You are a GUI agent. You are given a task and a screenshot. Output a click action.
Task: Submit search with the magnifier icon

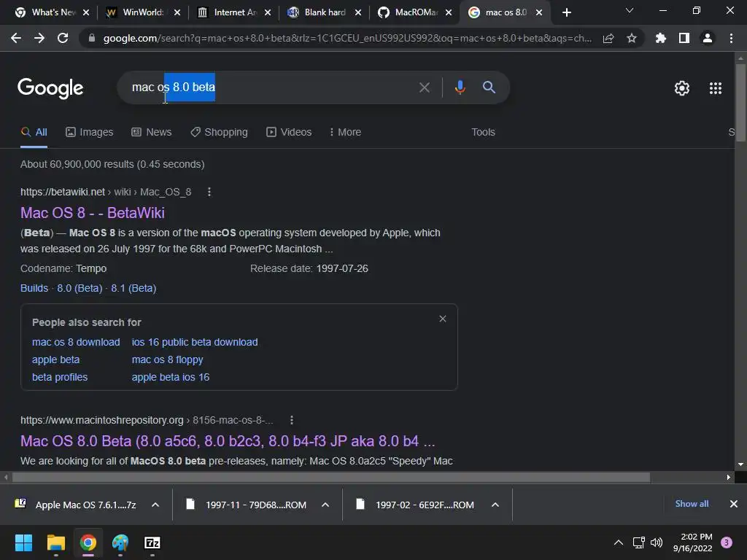click(489, 87)
